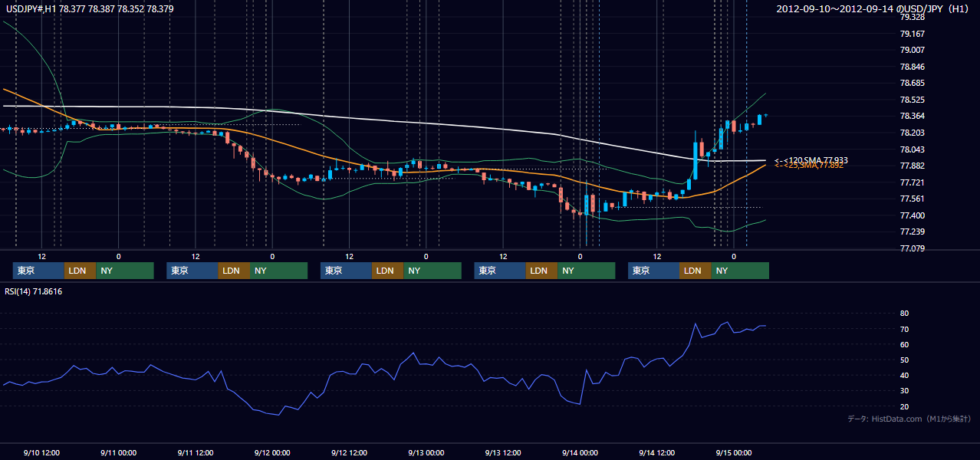Pick the 20 level on RSI axis
This screenshot has width=980, height=460.
click(x=904, y=406)
